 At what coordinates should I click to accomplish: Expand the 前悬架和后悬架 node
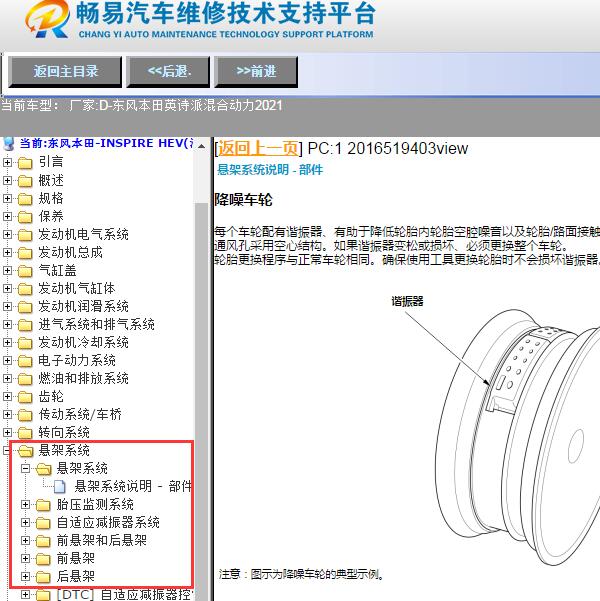(x=25, y=540)
